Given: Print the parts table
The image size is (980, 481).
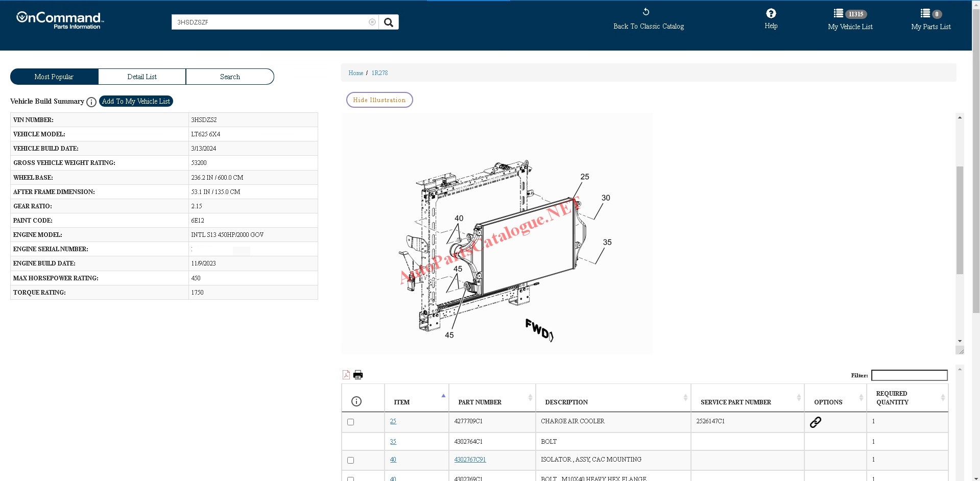Looking at the screenshot, I should (358, 375).
